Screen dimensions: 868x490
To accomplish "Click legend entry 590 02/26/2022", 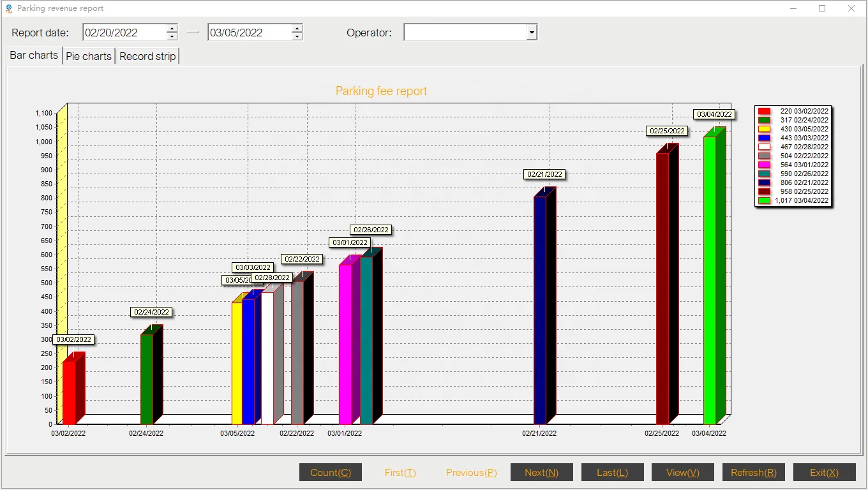I will pyautogui.click(x=793, y=174).
